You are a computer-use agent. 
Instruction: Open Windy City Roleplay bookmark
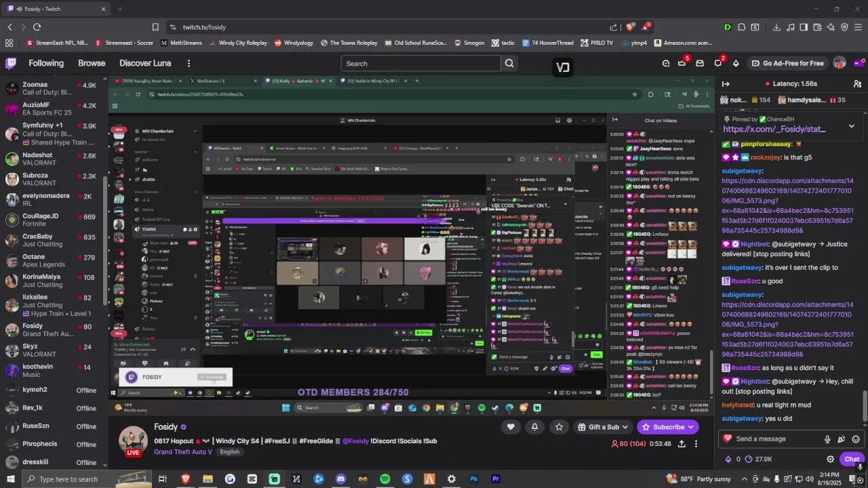238,43
